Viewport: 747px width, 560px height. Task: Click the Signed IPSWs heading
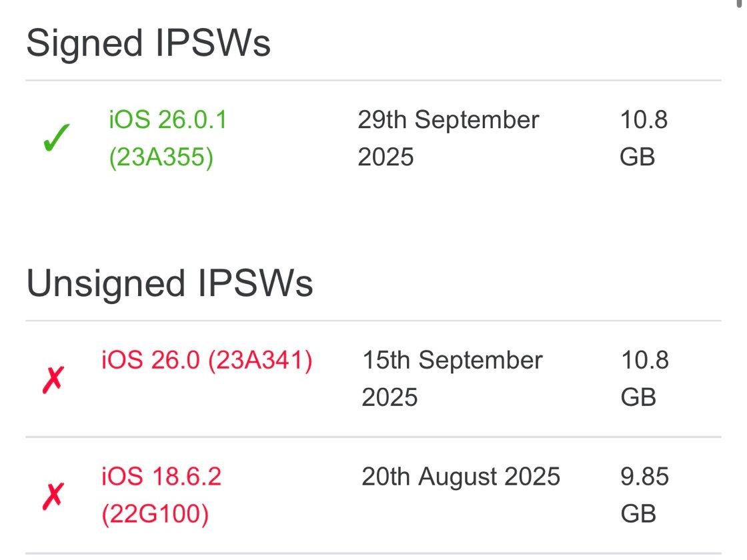[x=148, y=44]
